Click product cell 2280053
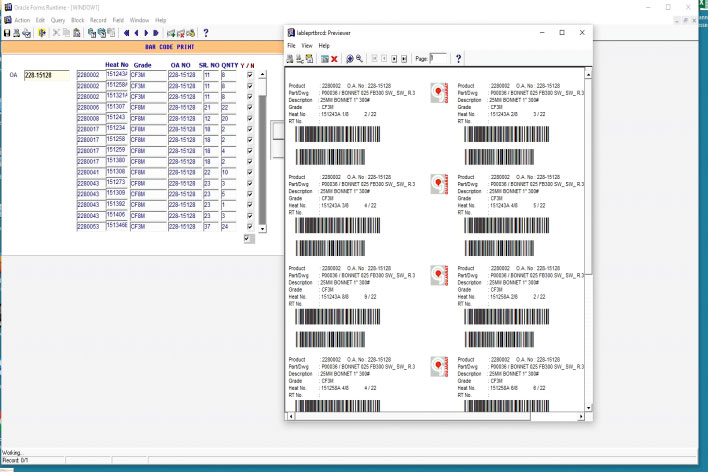The image size is (708, 472). point(91,226)
